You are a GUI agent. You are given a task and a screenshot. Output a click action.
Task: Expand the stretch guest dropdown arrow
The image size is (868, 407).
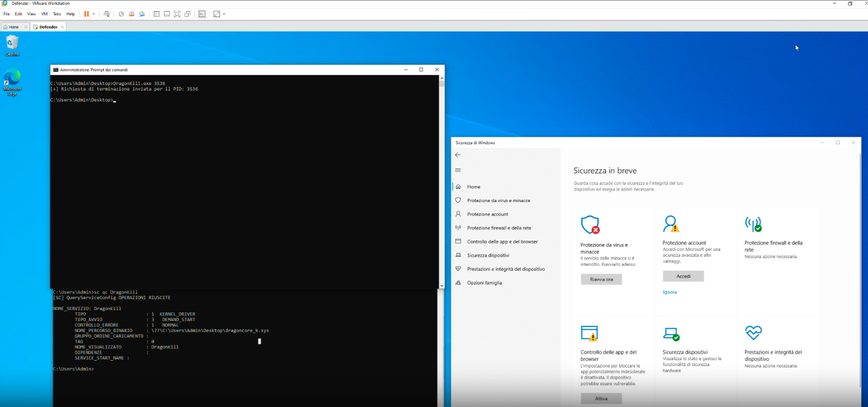point(224,14)
